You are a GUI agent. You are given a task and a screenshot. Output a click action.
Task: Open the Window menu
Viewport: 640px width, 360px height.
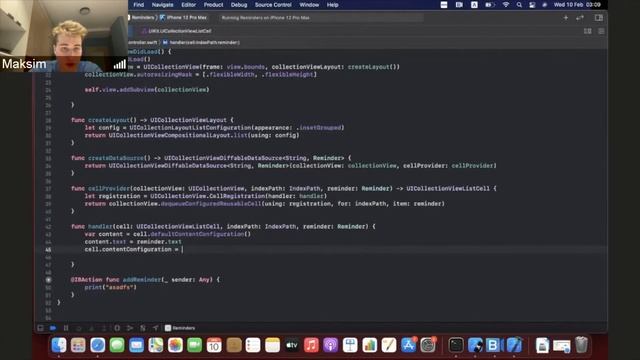coord(309,5)
